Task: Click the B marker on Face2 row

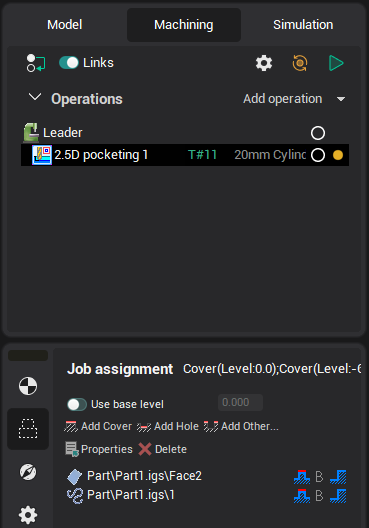Action: point(319,477)
